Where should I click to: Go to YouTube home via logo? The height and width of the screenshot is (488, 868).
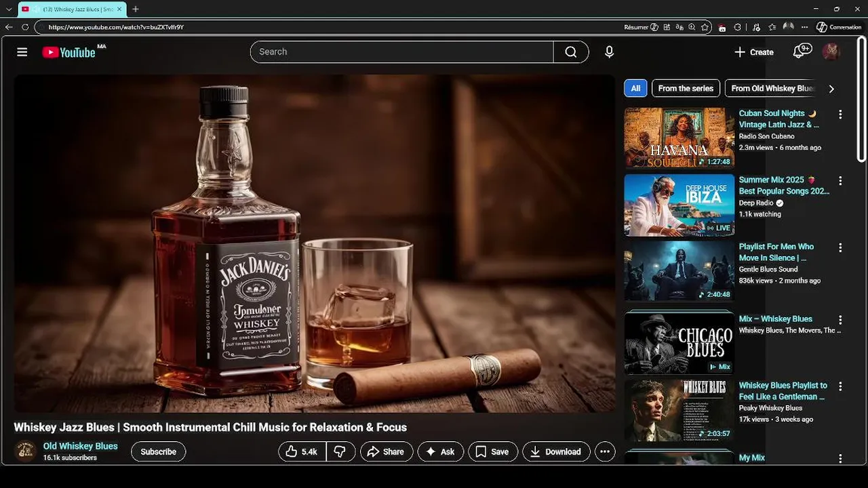68,52
